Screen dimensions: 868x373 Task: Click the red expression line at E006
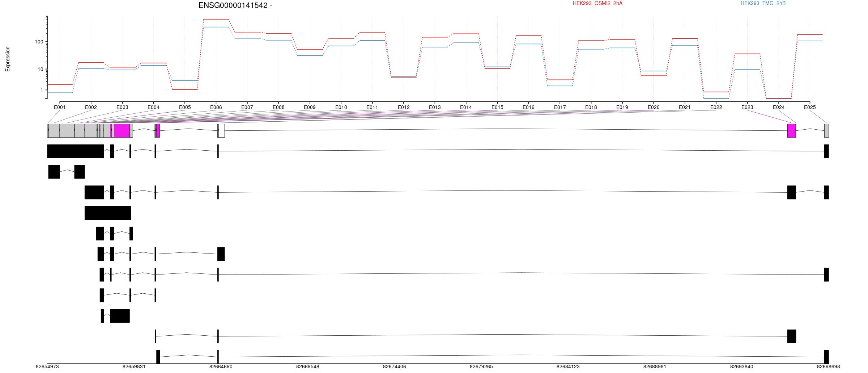(x=216, y=19)
